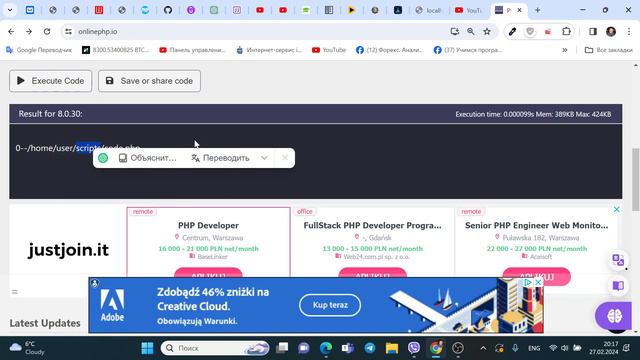Close the selection popup toolbar
640x360 pixels.
pyautogui.click(x=285, y=158)
